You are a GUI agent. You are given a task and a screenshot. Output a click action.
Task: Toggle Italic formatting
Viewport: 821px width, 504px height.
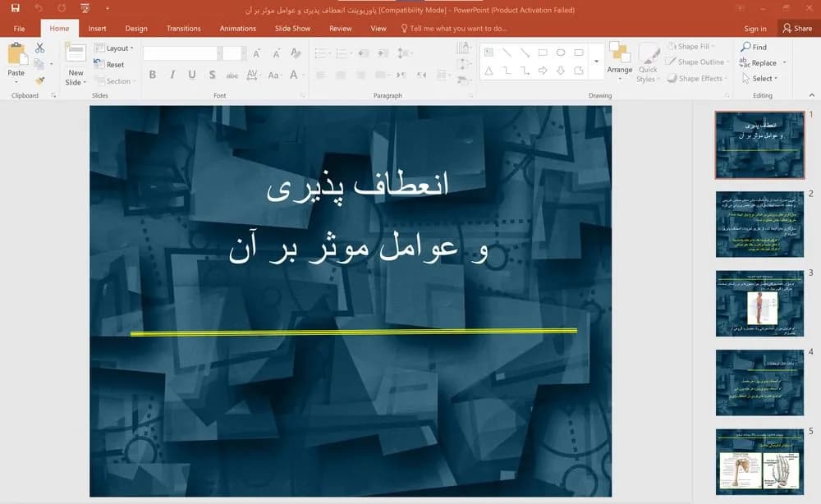coord(172,75)
